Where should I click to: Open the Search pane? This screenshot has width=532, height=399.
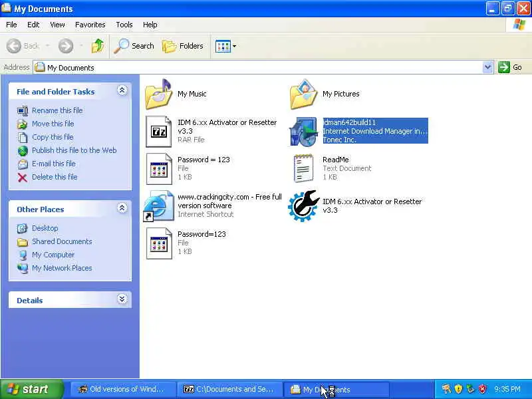click(134, 46)
